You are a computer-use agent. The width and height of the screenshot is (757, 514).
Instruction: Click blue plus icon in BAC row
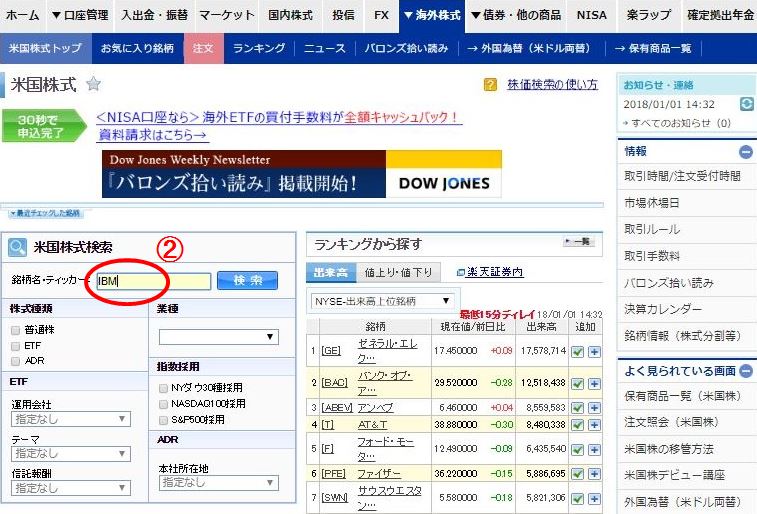tap(594, 383)
